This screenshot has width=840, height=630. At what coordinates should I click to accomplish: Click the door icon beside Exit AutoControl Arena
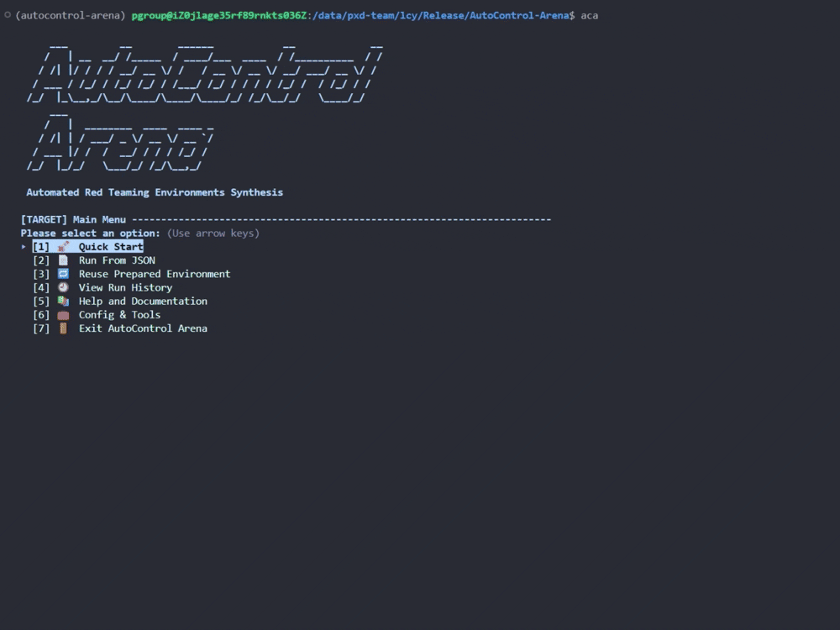[63, 328]
